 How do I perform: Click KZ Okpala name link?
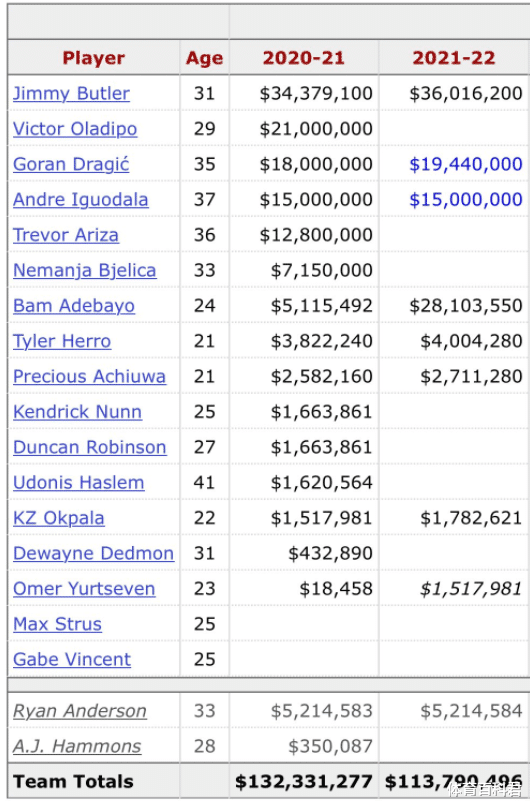coord(59,518)
